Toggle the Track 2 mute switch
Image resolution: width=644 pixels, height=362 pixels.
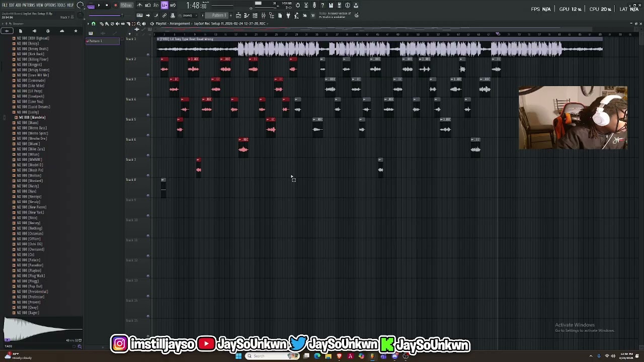point(148,74)
